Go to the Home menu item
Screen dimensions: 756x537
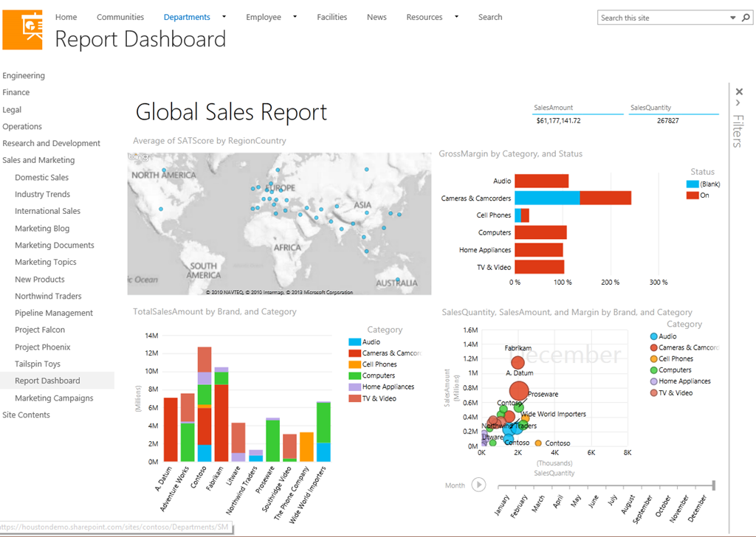(66, 17)
